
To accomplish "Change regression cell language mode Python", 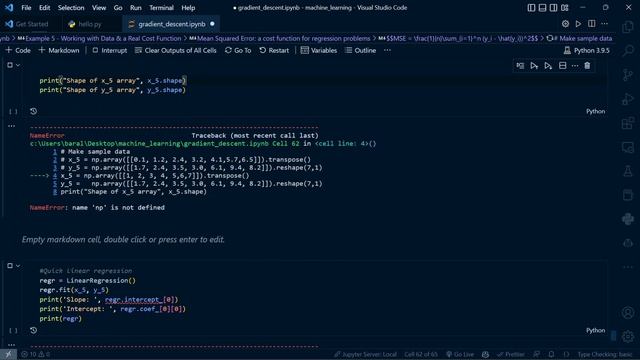I will (x=596, y=330).
